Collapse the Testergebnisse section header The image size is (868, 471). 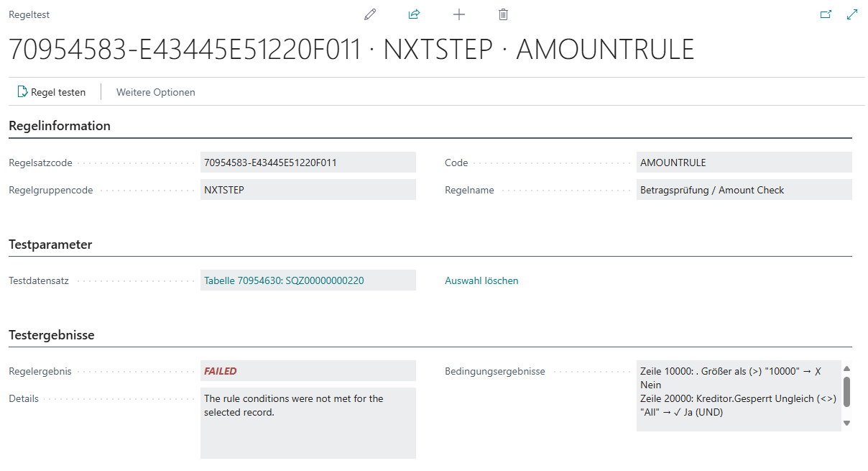tap(52, 335)
